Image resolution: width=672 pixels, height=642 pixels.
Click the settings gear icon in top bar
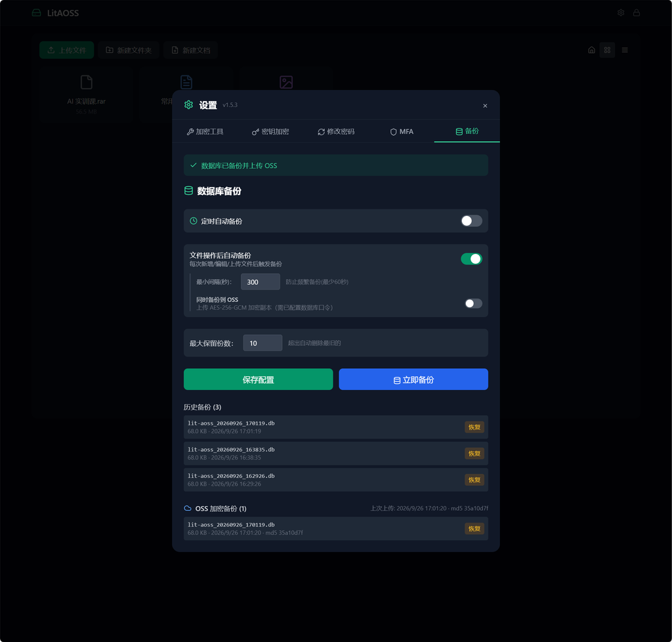(x=621, y=13)
